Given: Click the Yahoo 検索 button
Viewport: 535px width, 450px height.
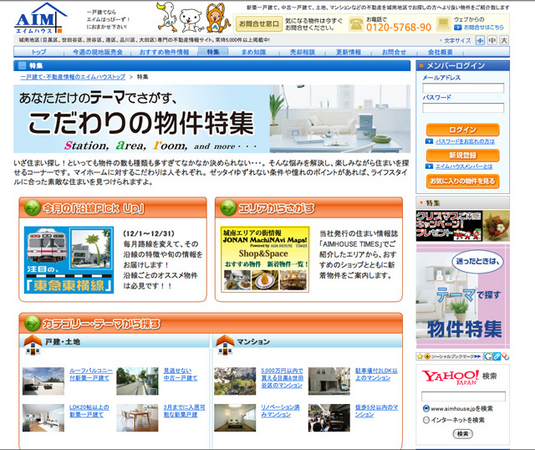Looking at the screenshot, I should 463,434.
